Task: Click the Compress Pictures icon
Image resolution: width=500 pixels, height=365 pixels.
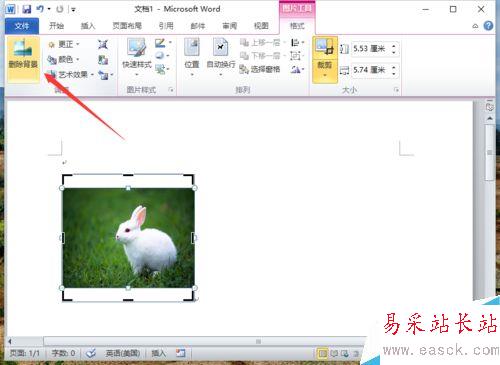Action: tap(103, 45)
